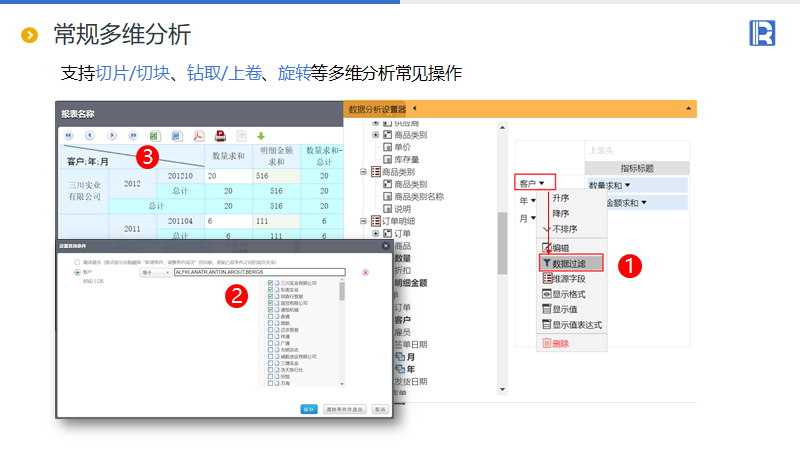Check 迈多贸易 in customer list
Viewport: 800px width, 450px height.
click(x=270, y=330)
